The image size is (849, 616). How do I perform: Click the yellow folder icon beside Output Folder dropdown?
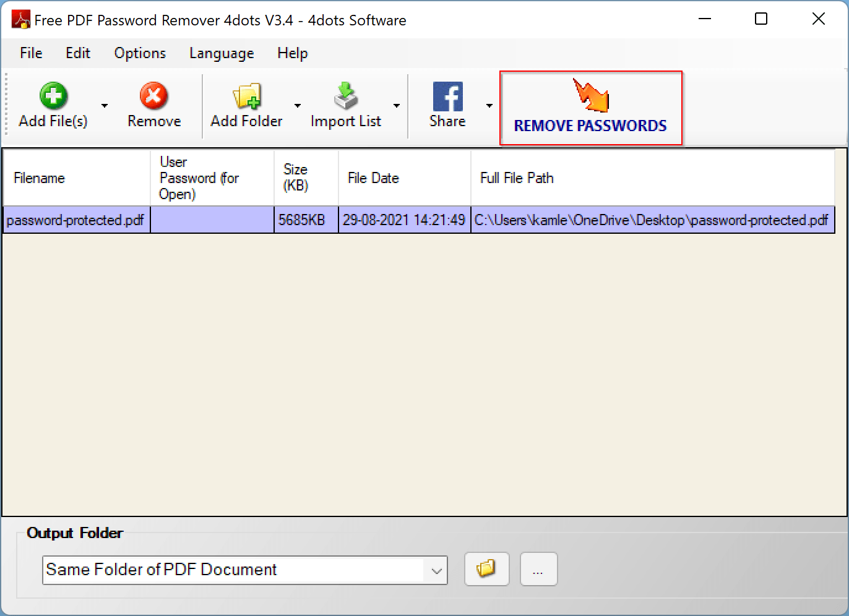[x=486, y=568]
